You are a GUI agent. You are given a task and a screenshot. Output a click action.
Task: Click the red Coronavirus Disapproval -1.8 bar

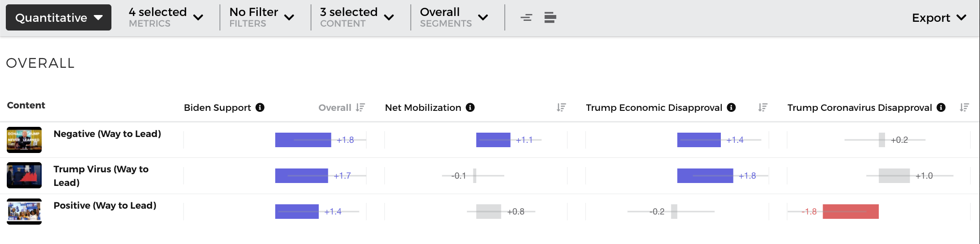(850, 212)
